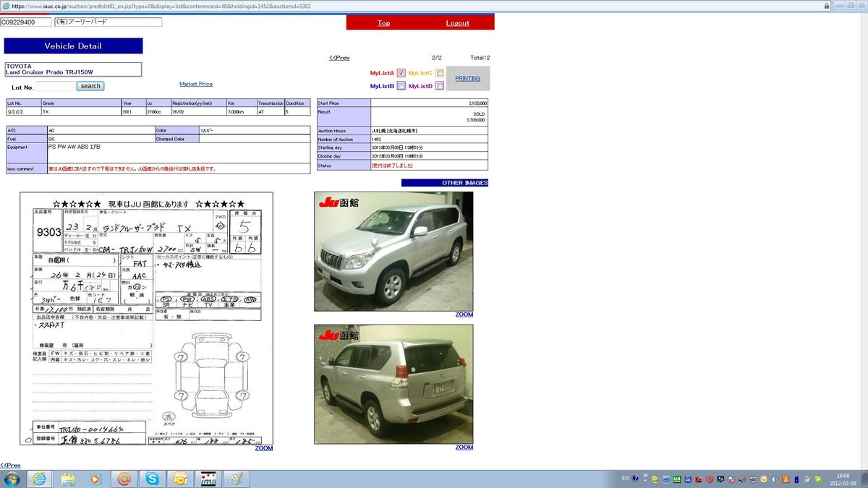Click Internet Explorer taskbar icon
868x488 pixels.
point(39,479)
